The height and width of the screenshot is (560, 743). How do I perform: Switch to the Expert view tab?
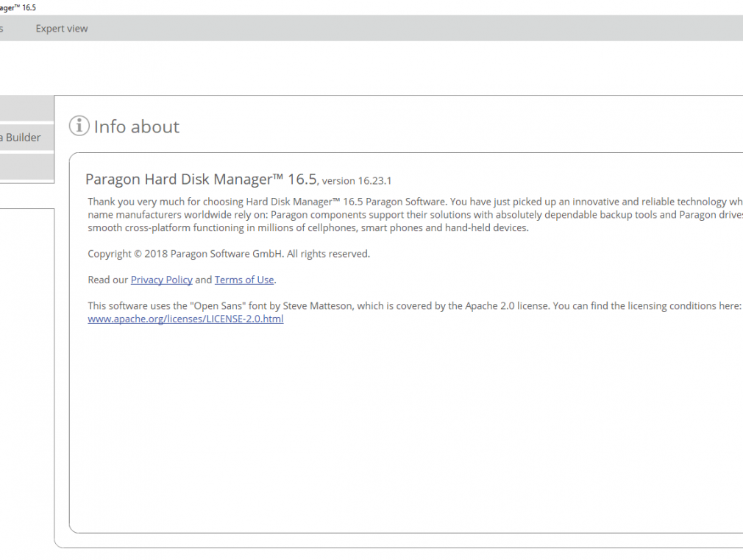pos(62,29)
